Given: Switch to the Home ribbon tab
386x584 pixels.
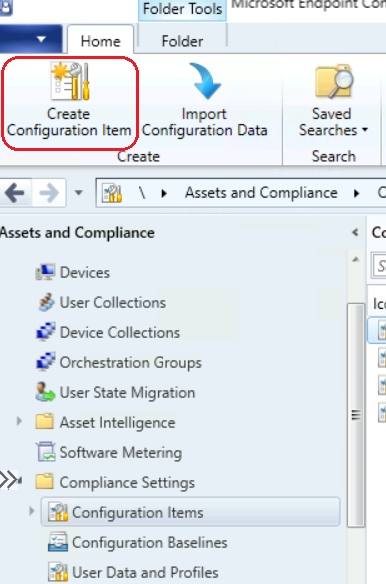Looking at the screenshot, I should point(101,41).
